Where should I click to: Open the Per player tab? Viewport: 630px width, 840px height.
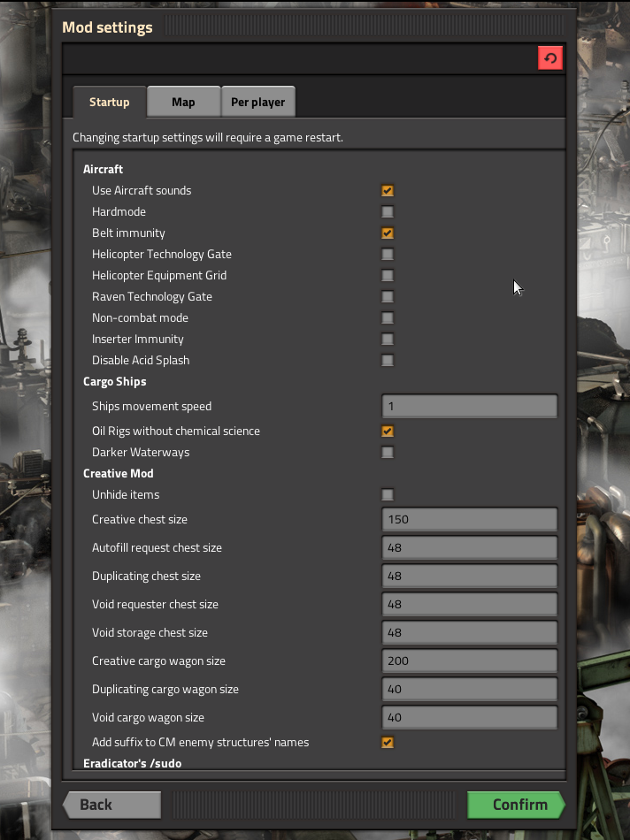click(257, 102)
